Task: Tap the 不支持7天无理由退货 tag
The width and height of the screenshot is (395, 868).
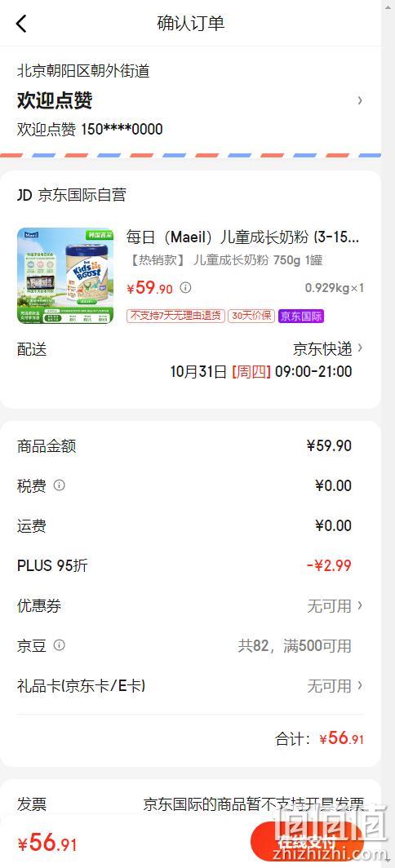Action: tap(175, 316)
